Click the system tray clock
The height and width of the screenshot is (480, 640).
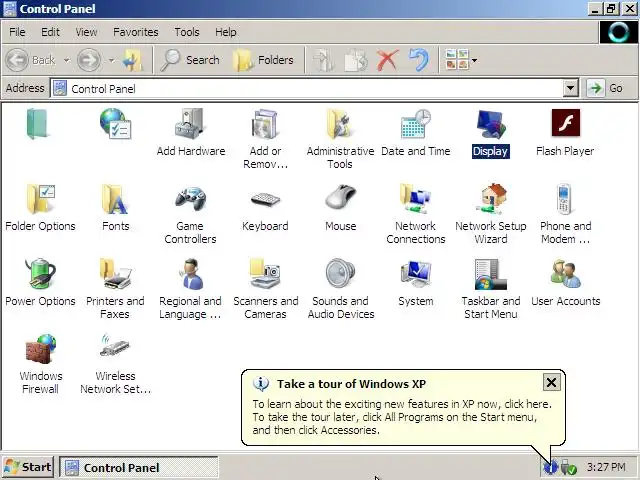[606, 467]
